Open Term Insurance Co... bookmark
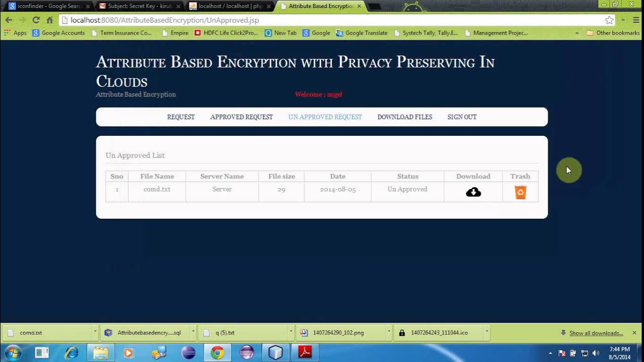Image resolution: width=644 pixels, height=362 pixels. (121, 33)
